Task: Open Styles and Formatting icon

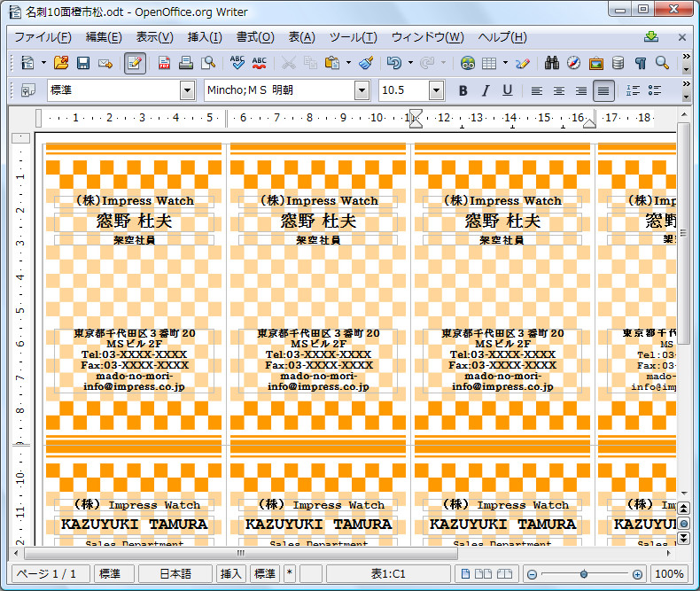Action: tap(28, 90)
